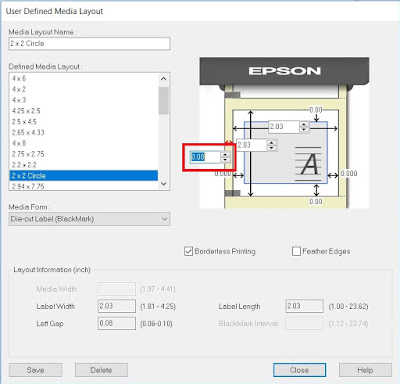Click the label preview with letter A
The width and height of the screenshot is (400, 384).
point(286,152)
